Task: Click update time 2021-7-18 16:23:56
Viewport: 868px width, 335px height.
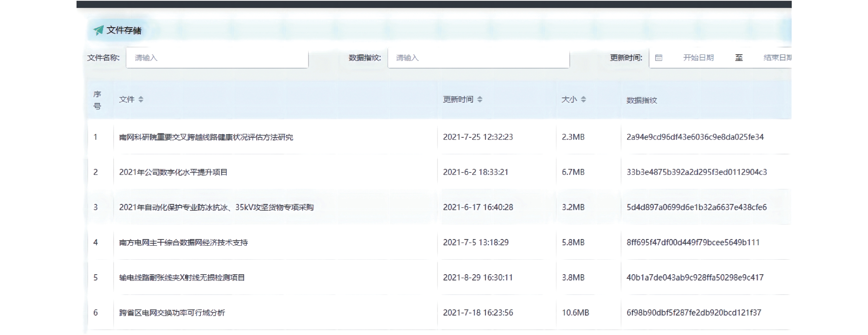Action: 478,312
